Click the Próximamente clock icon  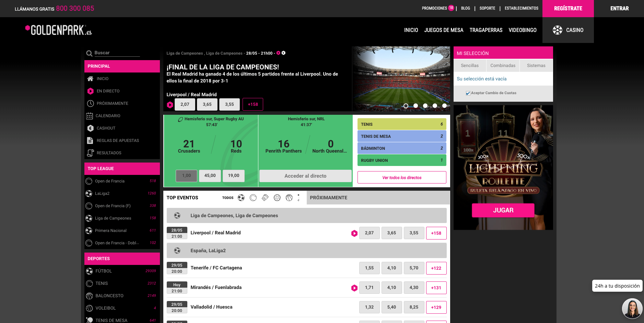point(90,103)
